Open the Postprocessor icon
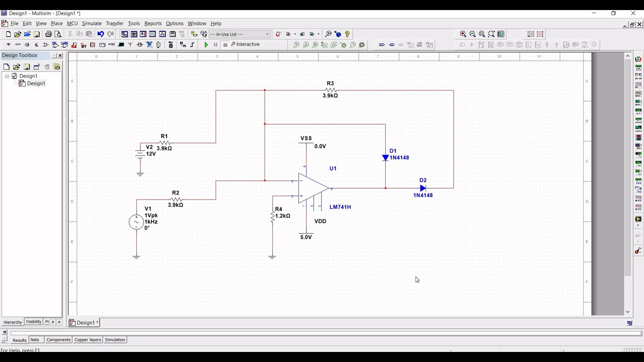Screen dimensions: 644x362 click(x=173, y=34)
